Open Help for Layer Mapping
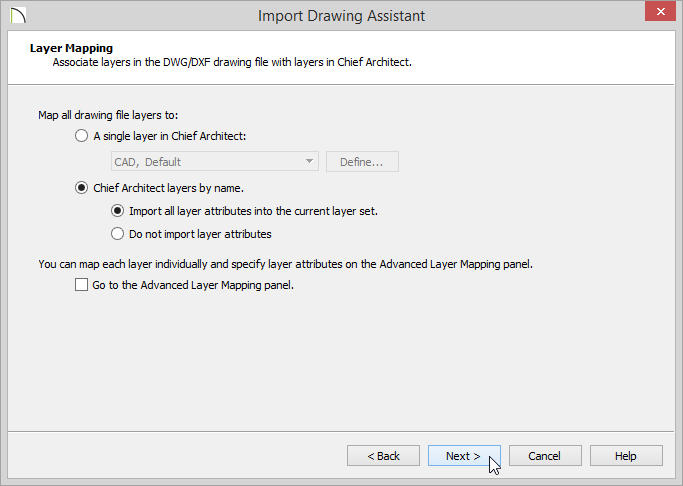 [626, 456]
